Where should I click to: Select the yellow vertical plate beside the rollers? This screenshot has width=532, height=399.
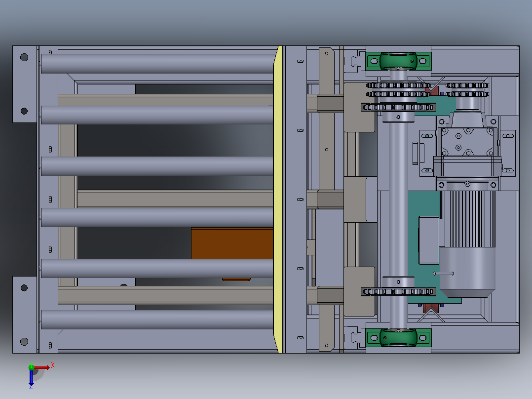(x=278, y=199)
